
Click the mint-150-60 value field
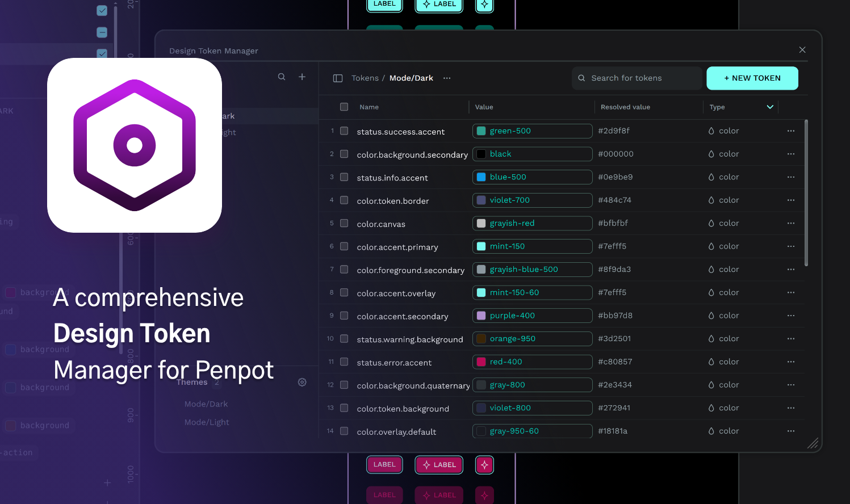(x=533, y=293)
